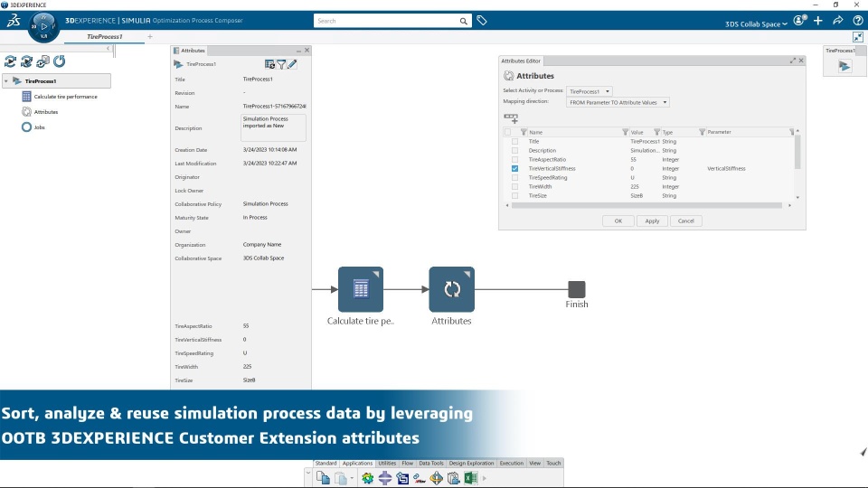
Task: Uncheck the TireVerticalStiffness row checkbox
Action: coord(514,169)
